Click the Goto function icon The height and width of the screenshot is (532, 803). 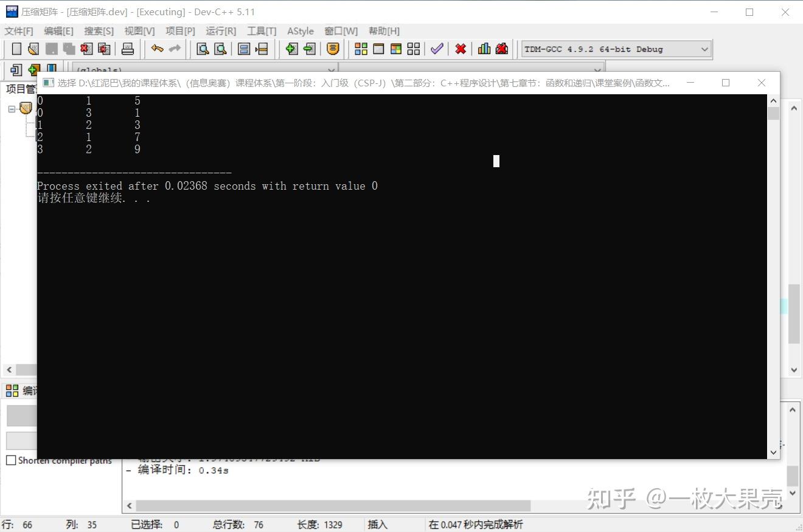pos(244,49)
